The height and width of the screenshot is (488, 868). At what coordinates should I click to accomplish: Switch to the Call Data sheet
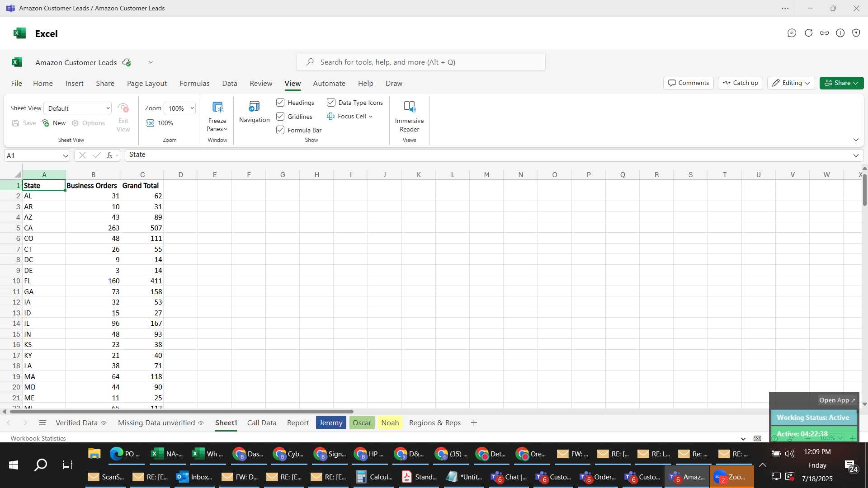point(262,423)
